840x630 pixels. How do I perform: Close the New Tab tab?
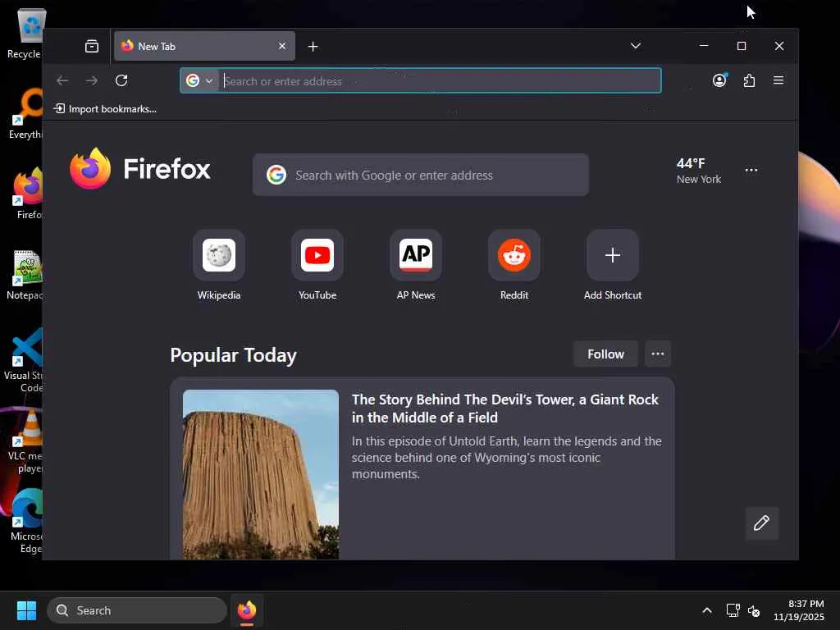[282, 46]
